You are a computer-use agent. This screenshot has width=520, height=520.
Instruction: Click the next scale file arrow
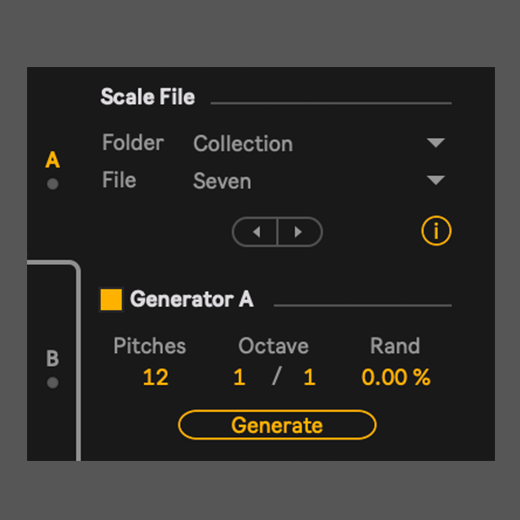click(300, 232)
